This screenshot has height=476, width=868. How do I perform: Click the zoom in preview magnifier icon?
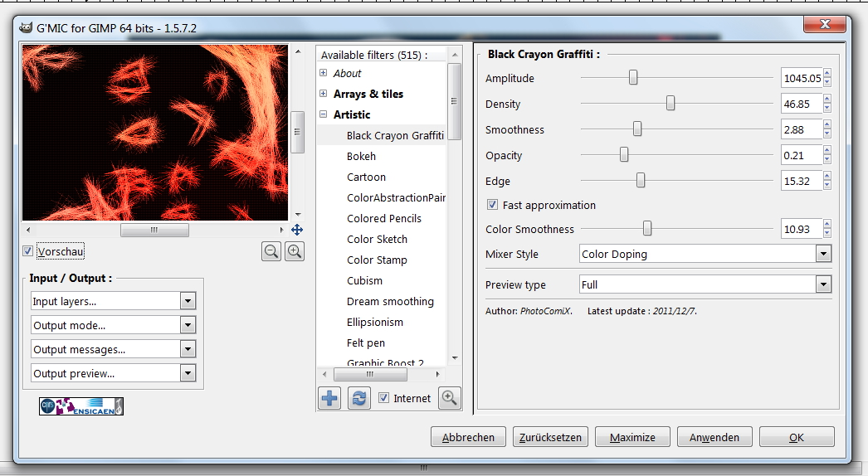[x=295, y=251]
